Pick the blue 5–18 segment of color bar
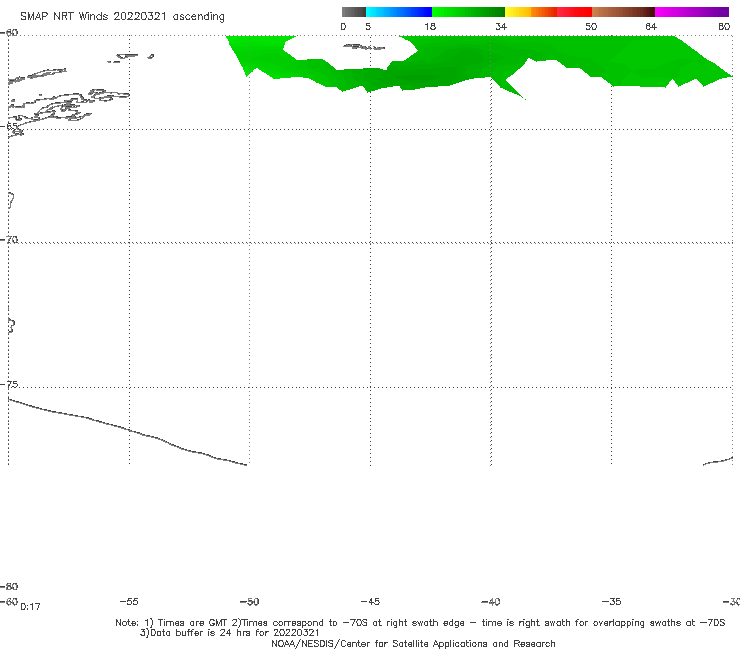Screen dimensions: 740x650 (399, 12)
